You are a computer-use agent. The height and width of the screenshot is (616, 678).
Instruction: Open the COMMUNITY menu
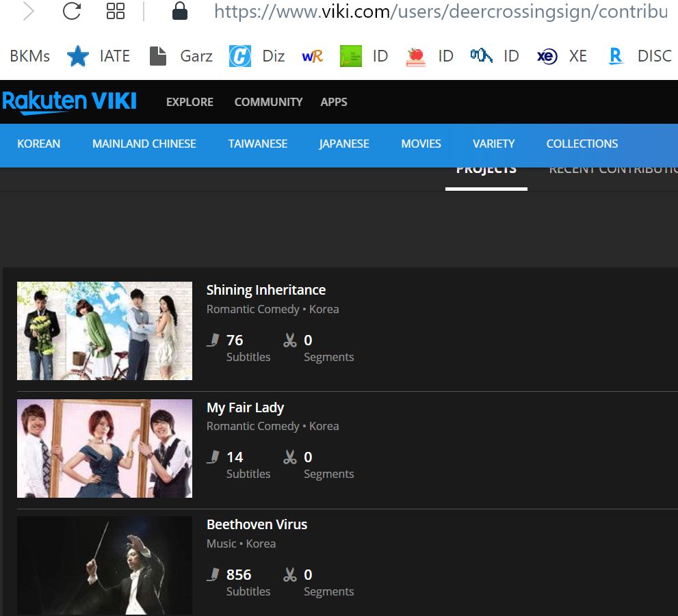point(268,102)
